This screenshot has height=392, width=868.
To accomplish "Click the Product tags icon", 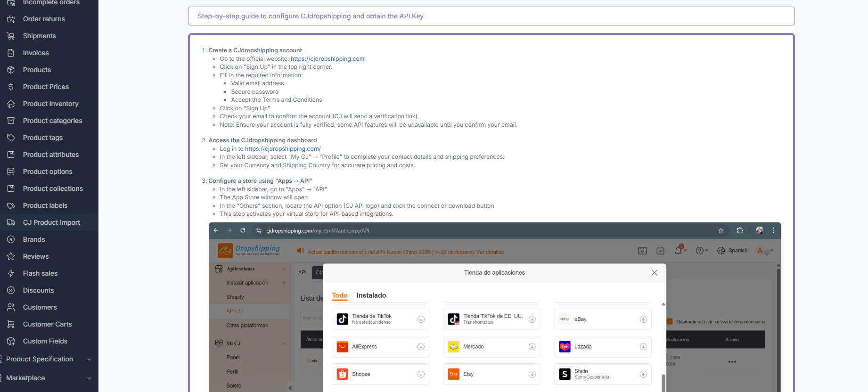I will pos(11,138).
